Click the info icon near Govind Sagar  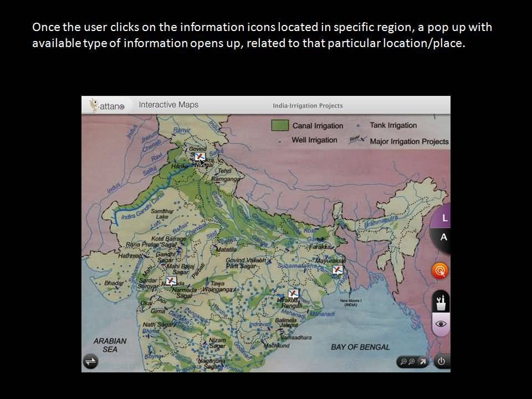[x=199, y=158]
